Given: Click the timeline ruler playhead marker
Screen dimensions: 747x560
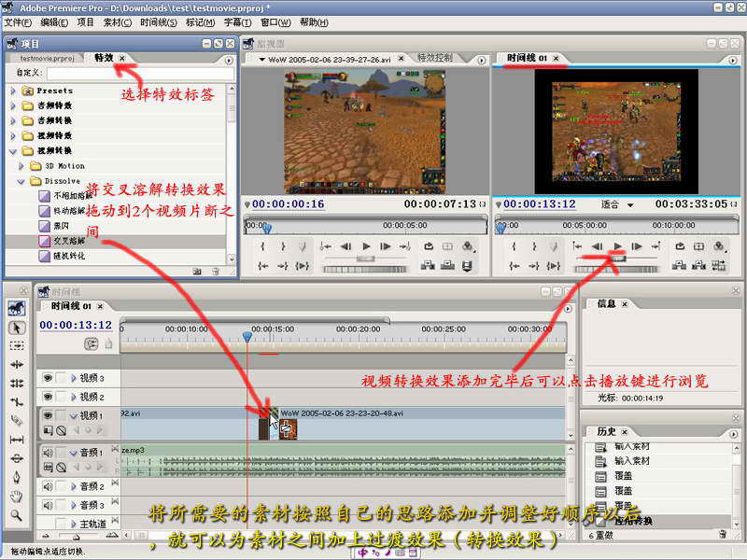Looking at the screenshot, I should pos(247,337).
